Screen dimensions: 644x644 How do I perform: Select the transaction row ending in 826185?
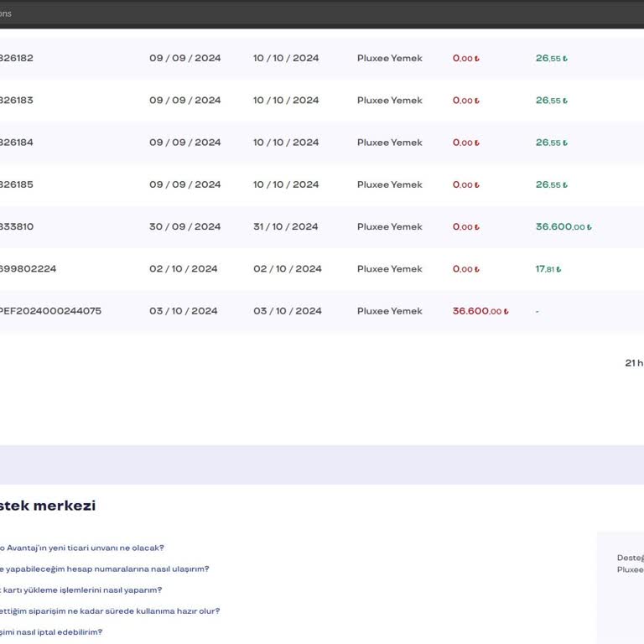pyautogui.click(x=322, y=184)
